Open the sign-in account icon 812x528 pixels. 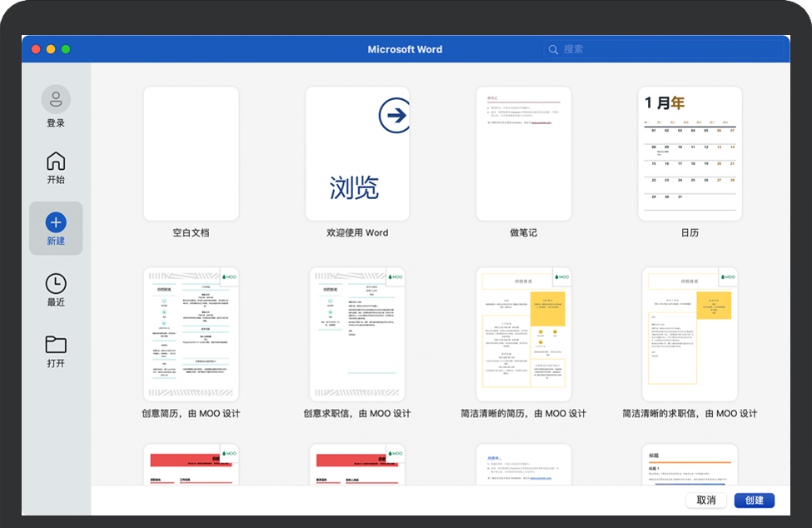56,99
